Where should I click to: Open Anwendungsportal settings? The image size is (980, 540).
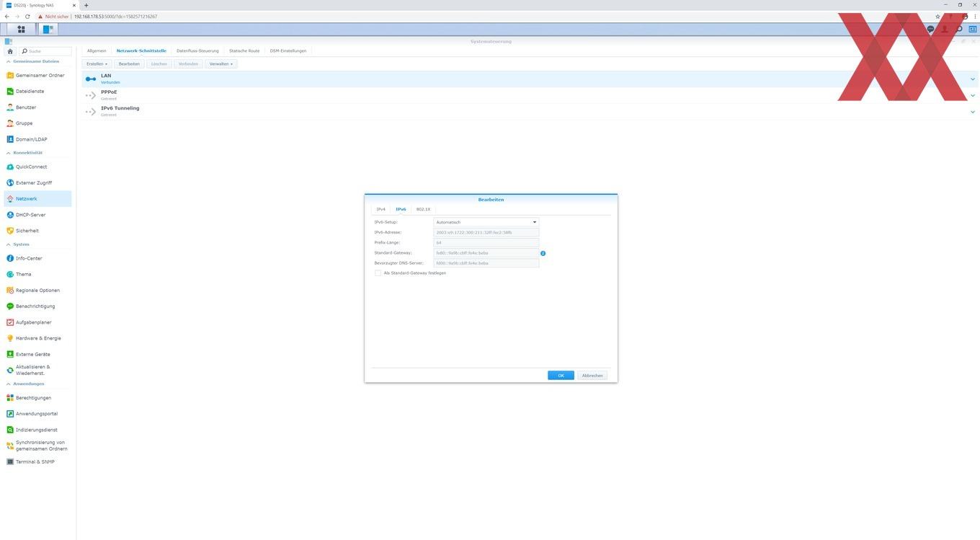point(37,414)
